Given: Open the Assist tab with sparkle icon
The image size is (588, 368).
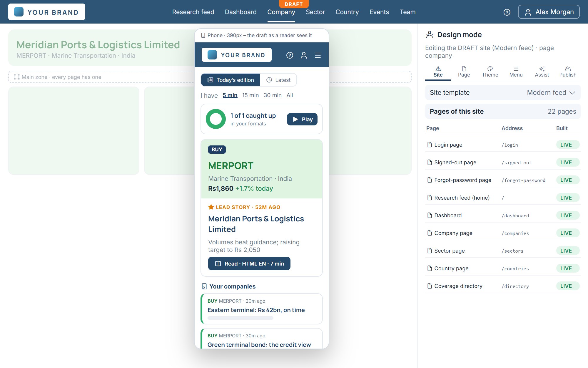Looking at the screenshot, I should point(542,72).
